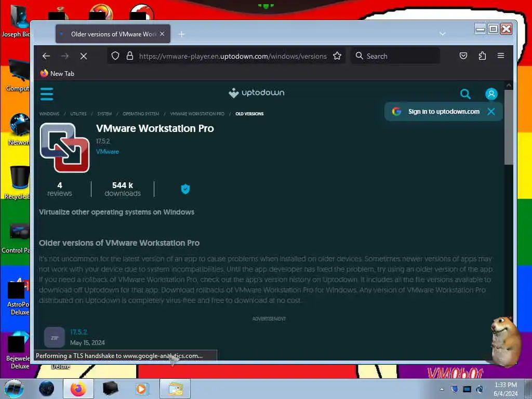This screenshot has height=399, width=532.
Task: Open the VMware developer link
Action: [108, 152]
